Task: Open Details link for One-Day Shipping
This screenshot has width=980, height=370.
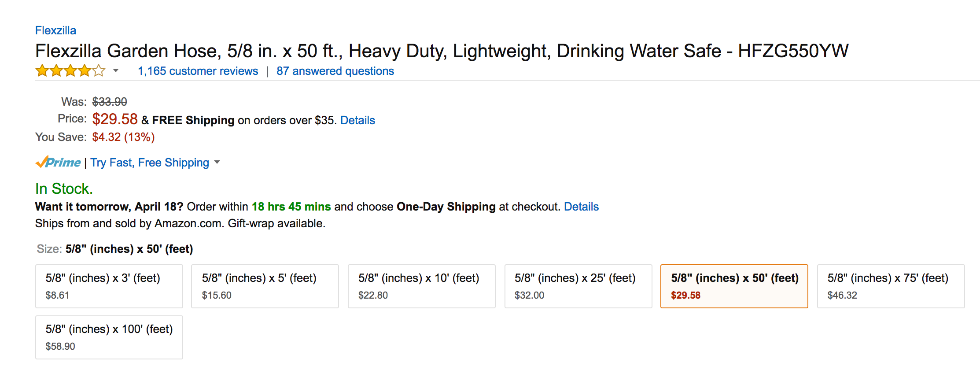Action: [581, 207]
